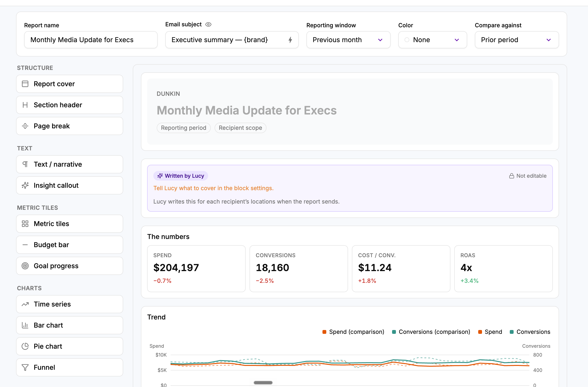Viewport: 588px width, 387px height.
Task: Click the Recipient scope chip
Action: pyautogui.click(x=240, y=128)
